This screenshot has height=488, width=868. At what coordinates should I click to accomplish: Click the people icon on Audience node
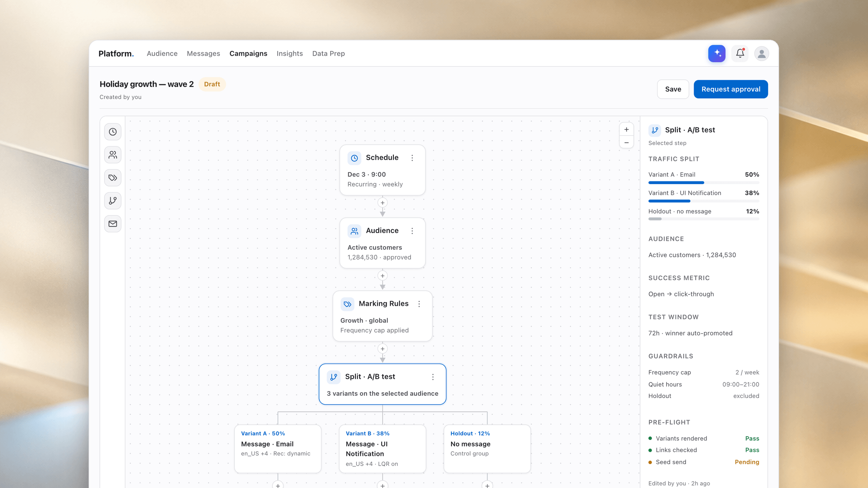pos(354,231)
